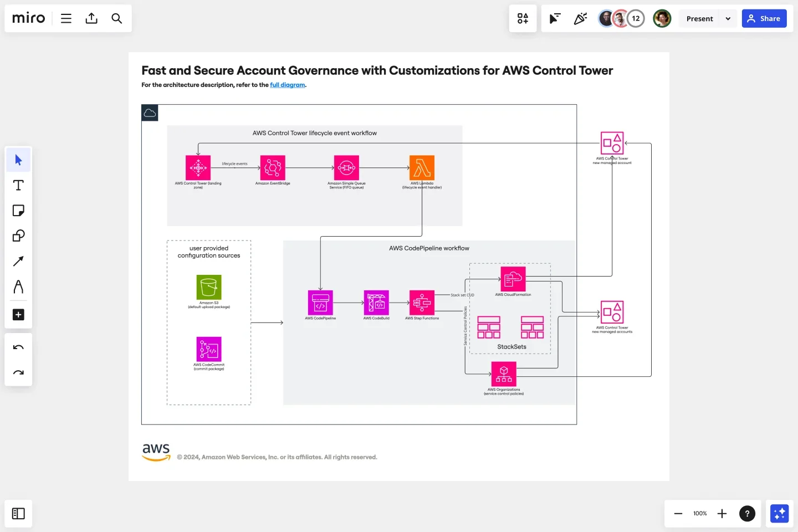The height and width of the screenshot is (532, 798).
Task: Select the AWS Step Functions icon
Action: pos(422,303)
